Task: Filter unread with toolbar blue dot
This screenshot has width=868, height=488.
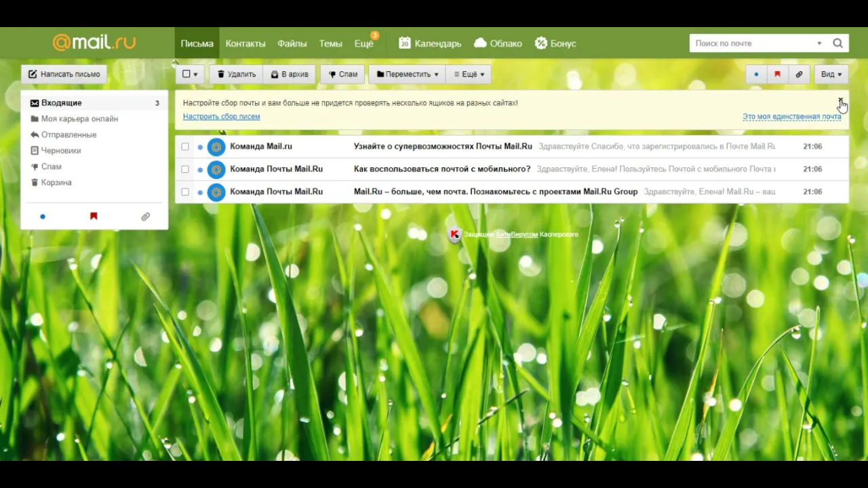Action: [756, 75]
